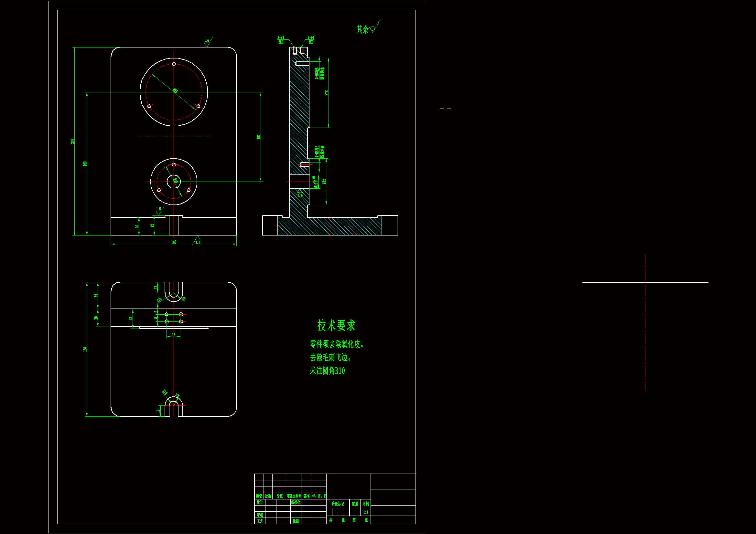Select the 16 hole spacing dimension
756x534 pixels.
(174, 335)
